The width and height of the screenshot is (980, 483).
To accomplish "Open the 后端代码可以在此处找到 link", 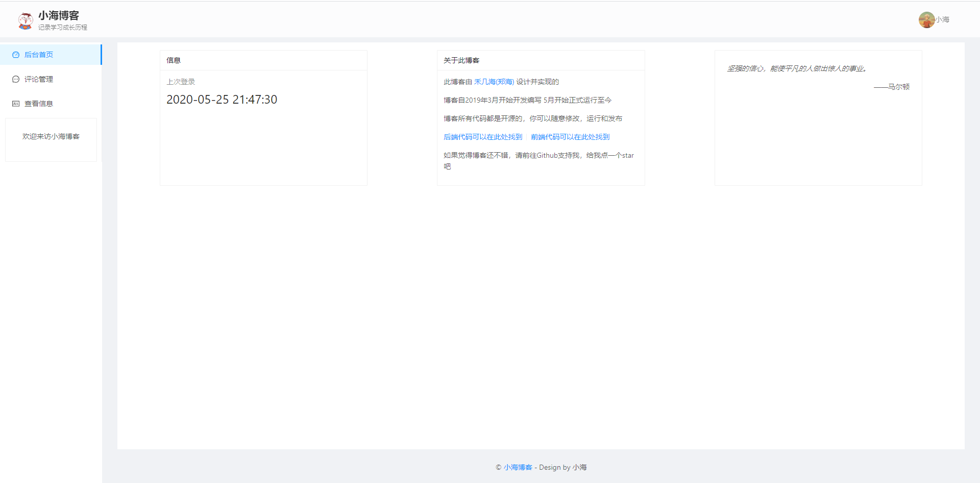I will 483,137.
